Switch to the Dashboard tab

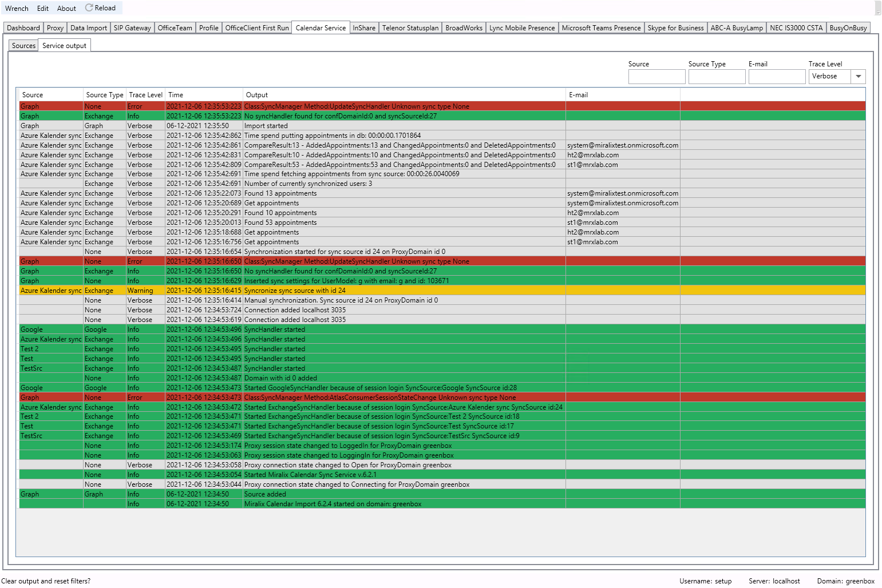tap(23, 28)
